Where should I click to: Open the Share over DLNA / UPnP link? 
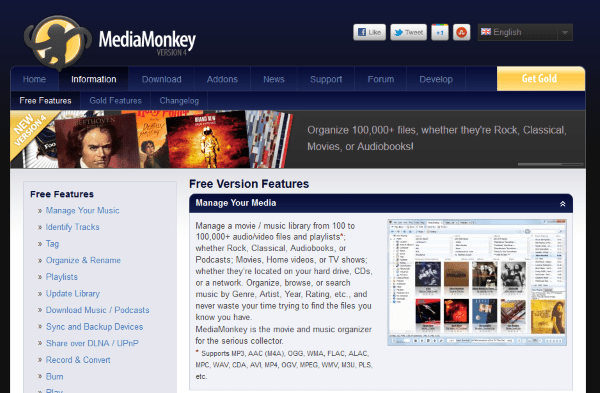click(92, 343)
